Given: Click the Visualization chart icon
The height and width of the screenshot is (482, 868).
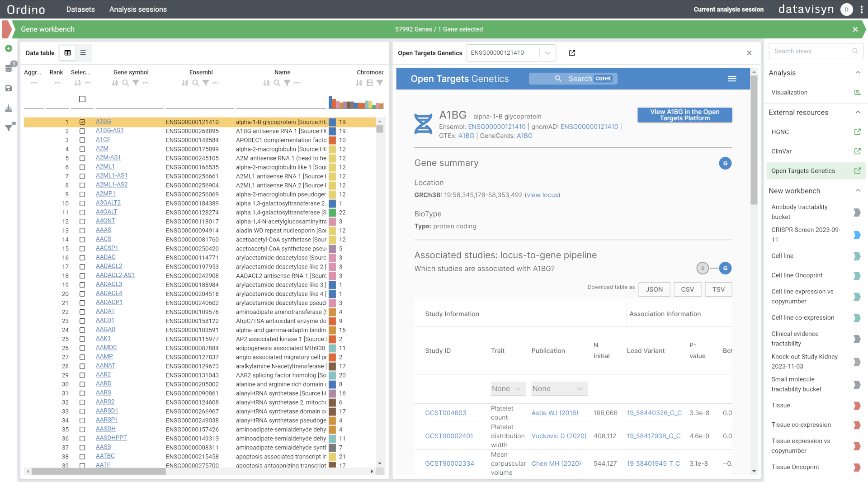Looking at the screenshot, I should (857, 92).
